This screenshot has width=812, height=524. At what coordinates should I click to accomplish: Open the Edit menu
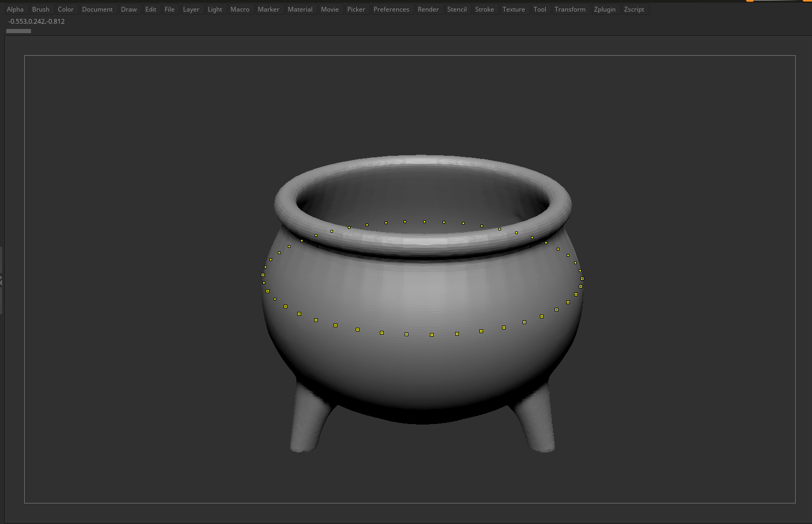click(x=151, y=9)
